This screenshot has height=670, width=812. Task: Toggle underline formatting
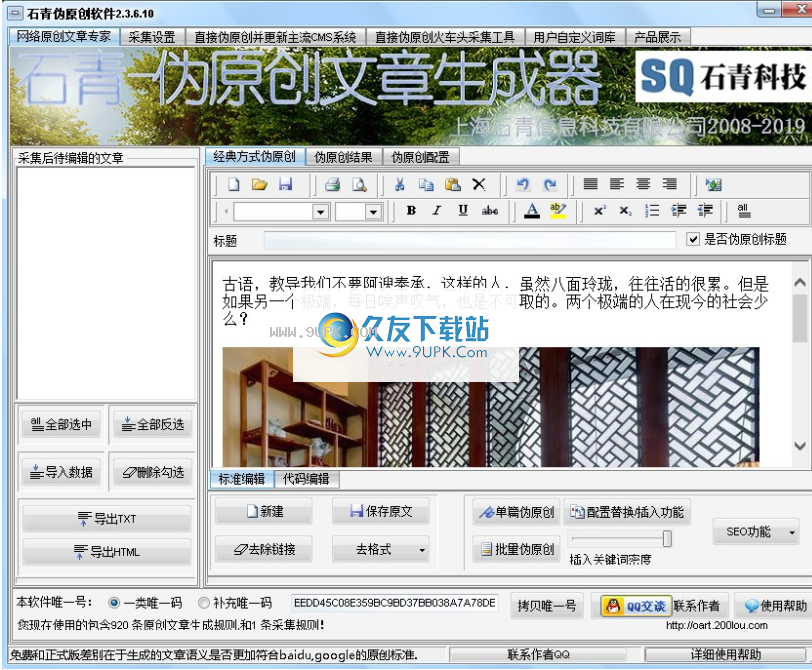463,210
